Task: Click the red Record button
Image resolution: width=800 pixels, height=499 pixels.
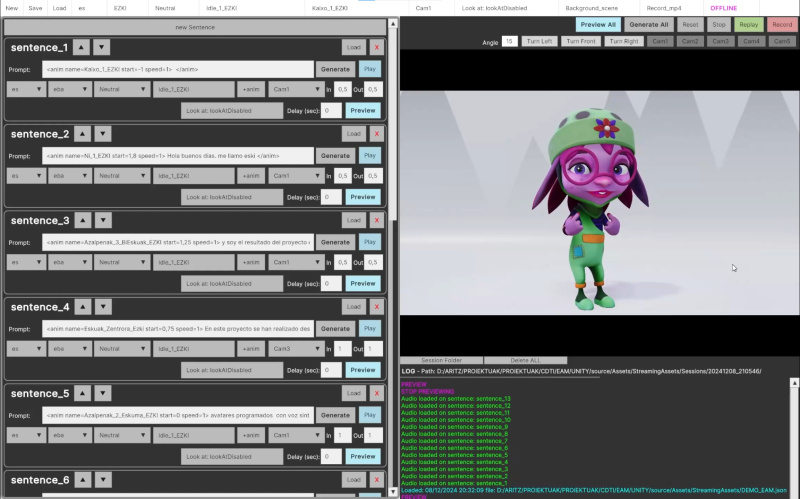Action: [x=782, y=24]
